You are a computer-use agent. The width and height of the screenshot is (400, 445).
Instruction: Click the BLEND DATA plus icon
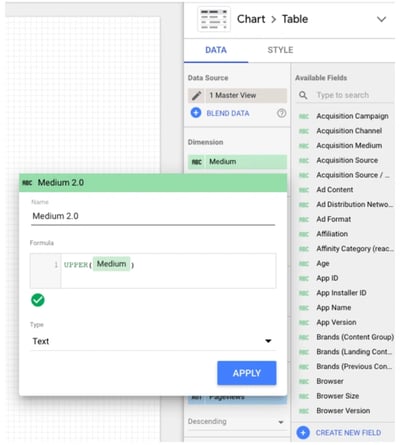(196, 113)
